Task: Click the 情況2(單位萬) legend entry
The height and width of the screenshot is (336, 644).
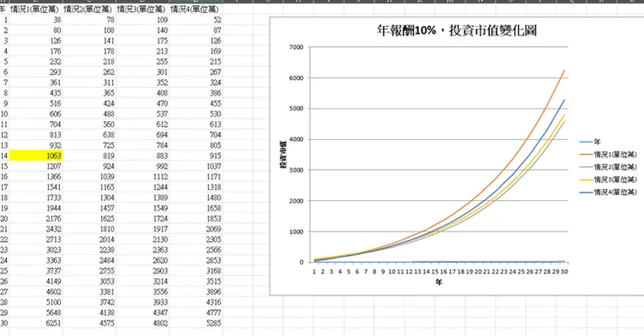Action: click(x=608, y=167)
